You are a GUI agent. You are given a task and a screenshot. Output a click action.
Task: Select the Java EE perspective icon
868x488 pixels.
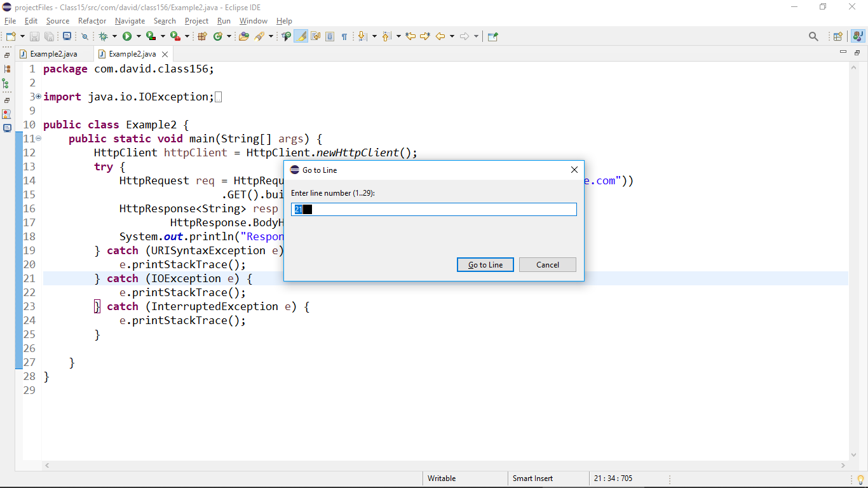click(857, 36)
